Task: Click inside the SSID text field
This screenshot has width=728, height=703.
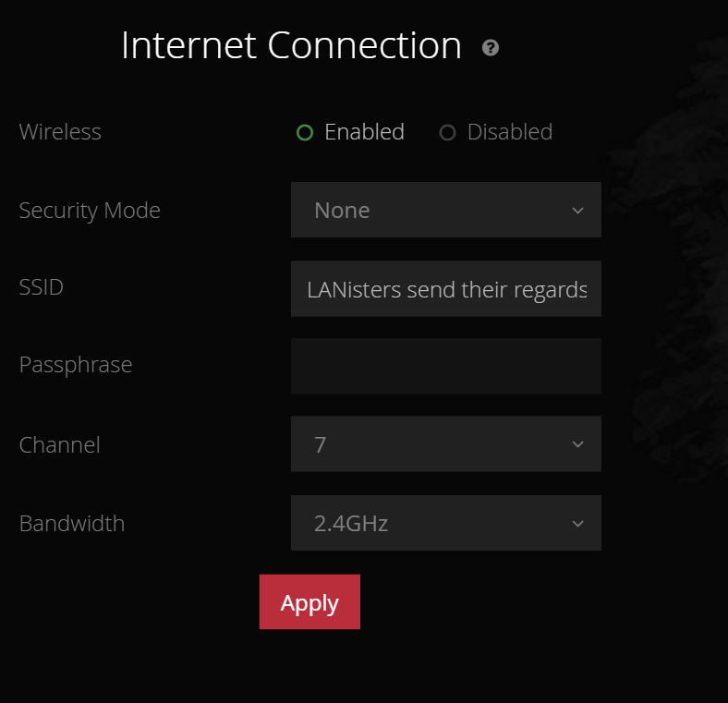Action: (445, 290)
